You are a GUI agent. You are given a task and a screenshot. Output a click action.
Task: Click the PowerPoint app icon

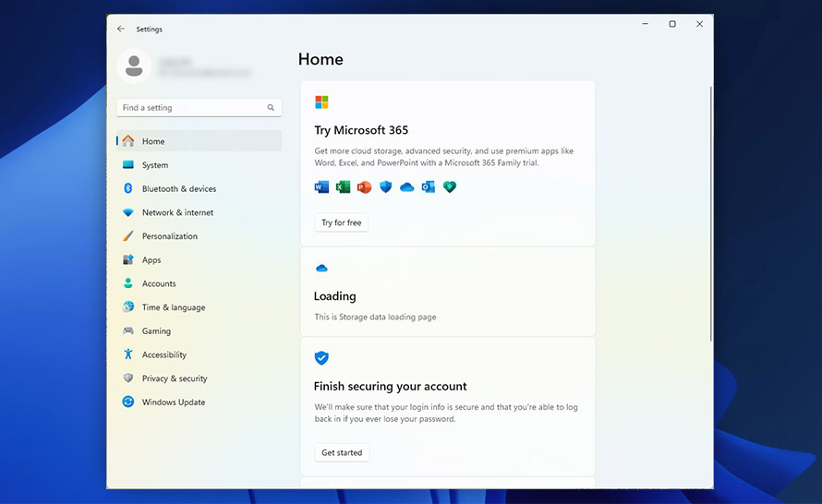point(364,186)
